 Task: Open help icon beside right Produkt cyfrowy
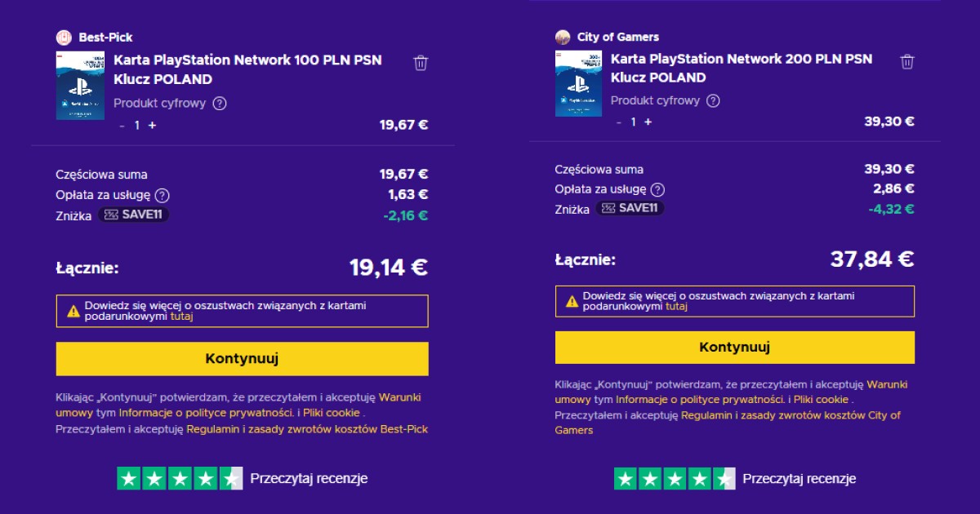click(x=713, y=101)
